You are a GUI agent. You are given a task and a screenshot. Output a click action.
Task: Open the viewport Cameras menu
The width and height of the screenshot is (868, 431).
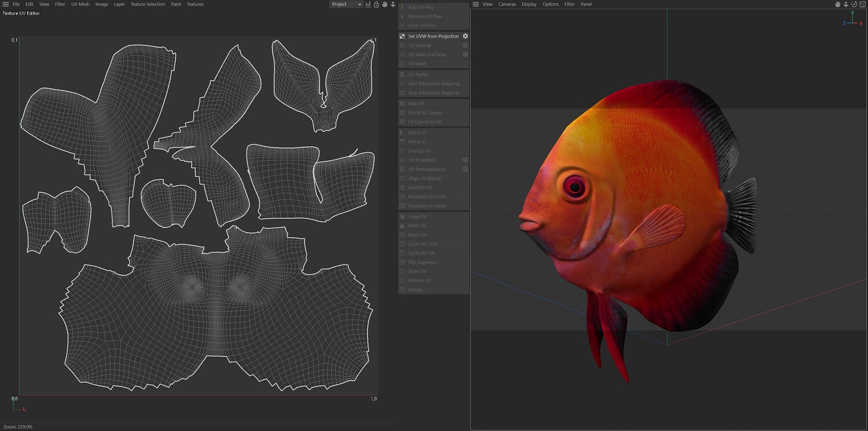(507, 4)
